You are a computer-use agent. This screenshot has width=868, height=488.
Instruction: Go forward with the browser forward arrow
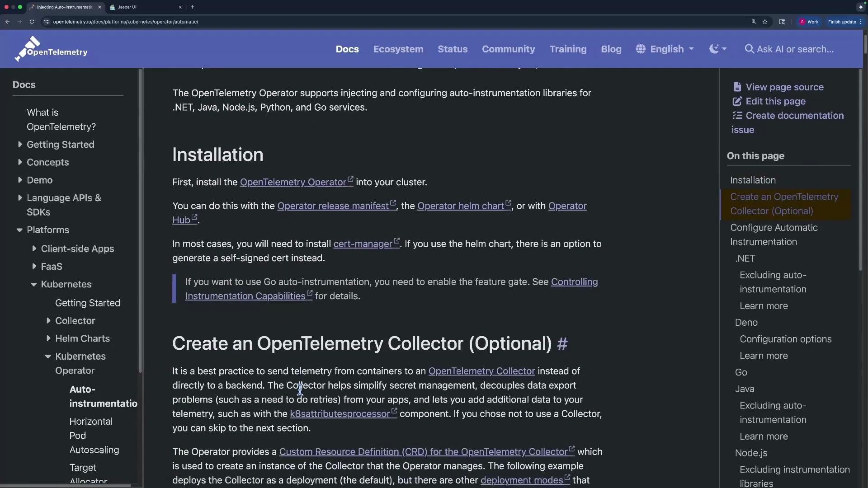19,22
